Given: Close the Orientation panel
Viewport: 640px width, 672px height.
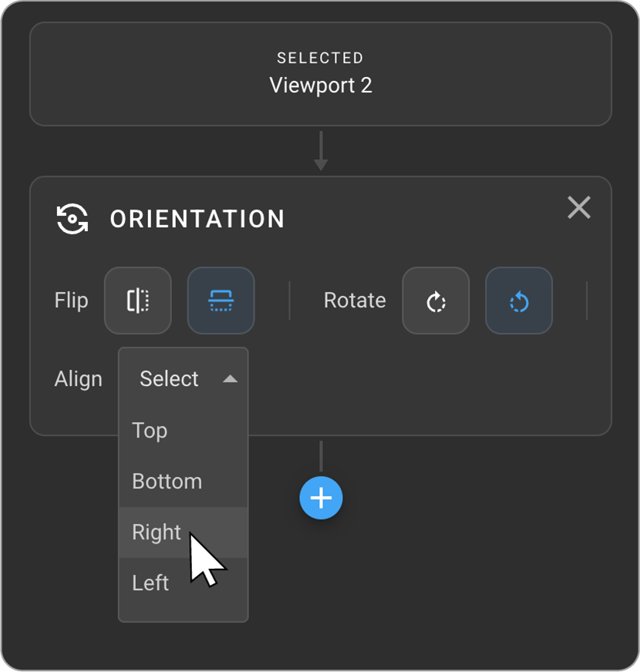Looking at the screenshot, I should (x=578, y=207).
